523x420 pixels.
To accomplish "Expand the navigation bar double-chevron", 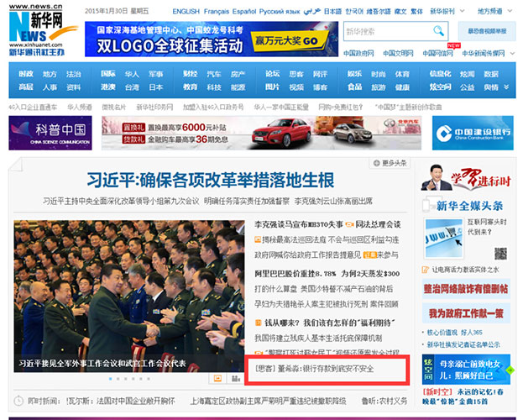I will 506,87.
